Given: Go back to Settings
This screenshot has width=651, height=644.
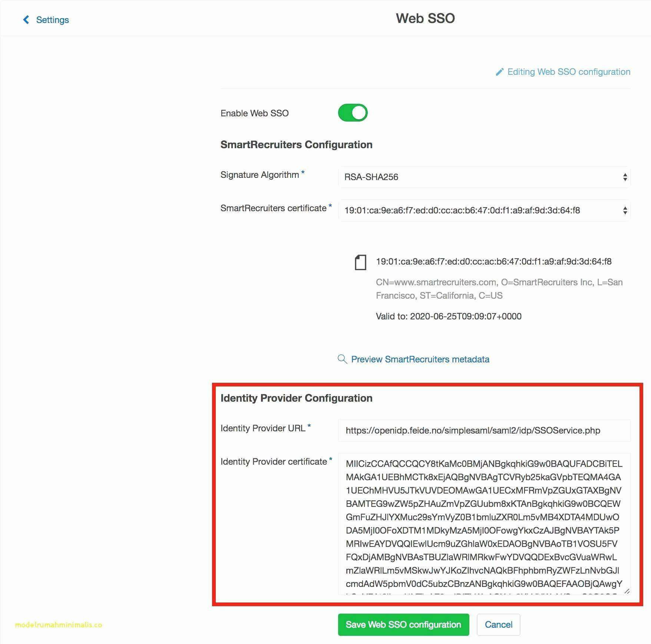Looking at the screenshot, I should 52,20.
